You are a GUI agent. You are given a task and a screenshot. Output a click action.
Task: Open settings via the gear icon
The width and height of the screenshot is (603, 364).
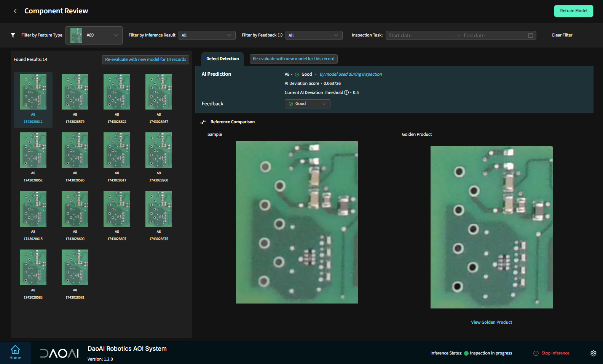coord(593,353)
